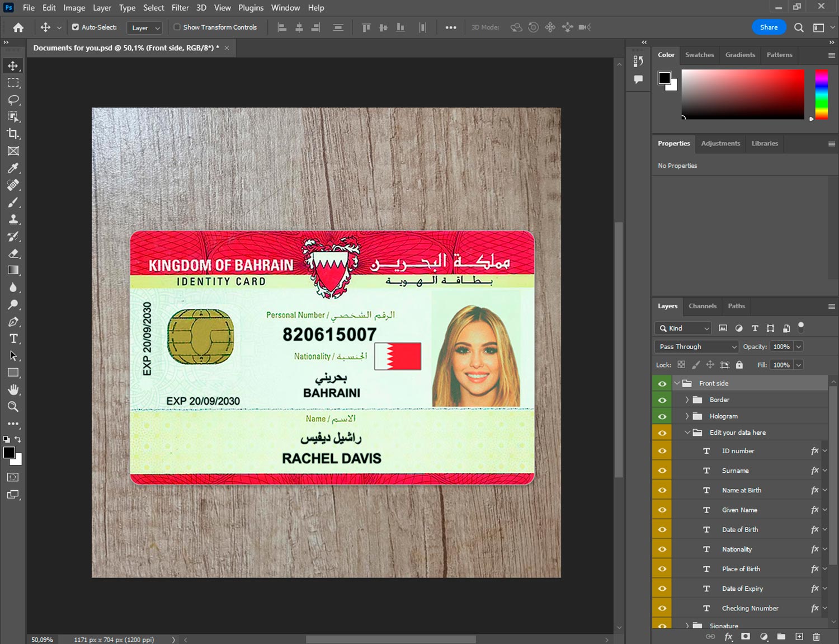839x644 pixels.
Task: Toggle the Auto-Select checkbox
Action: 76,27
